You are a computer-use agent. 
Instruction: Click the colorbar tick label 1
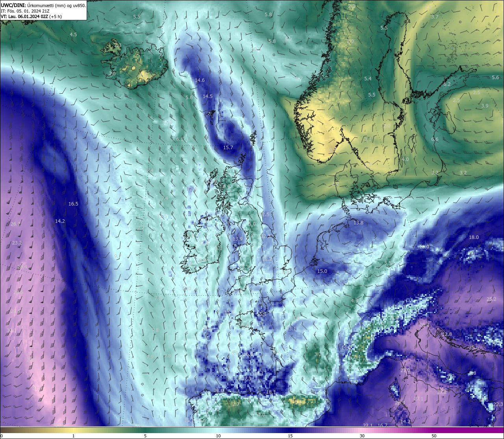pyautogui.click(x=73, y=435)
